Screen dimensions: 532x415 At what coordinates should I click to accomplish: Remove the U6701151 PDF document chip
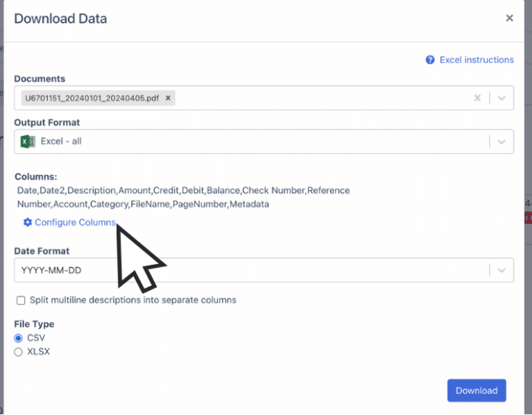168,98
